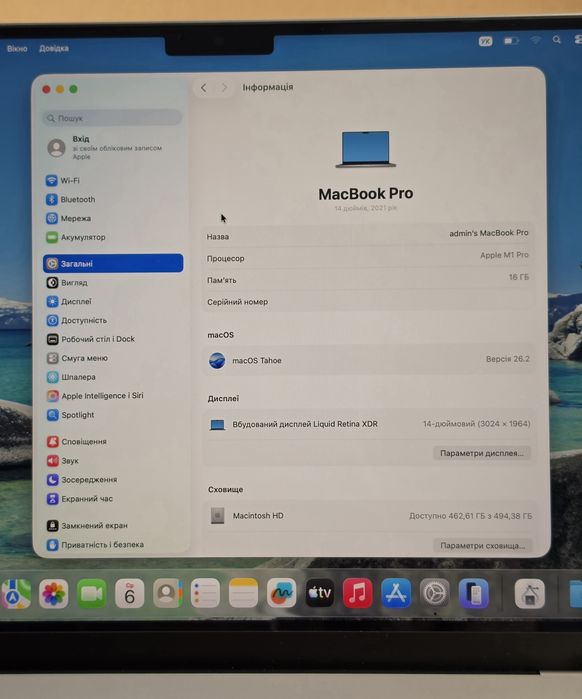
Task: Click the Apple M1 Pro processor value
Action: [x=504, y=255]
